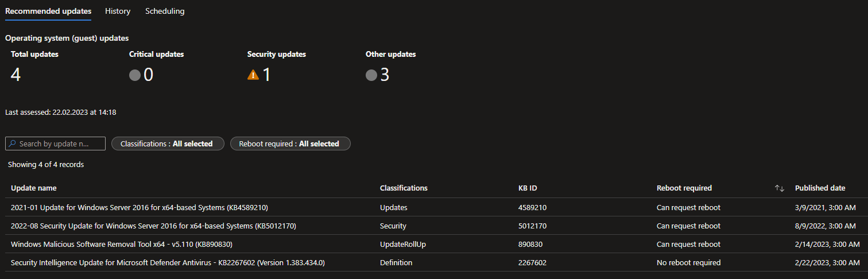
Task: Select the Recommended updates tab
Action: pyautogui.click(x=48, y=11)
